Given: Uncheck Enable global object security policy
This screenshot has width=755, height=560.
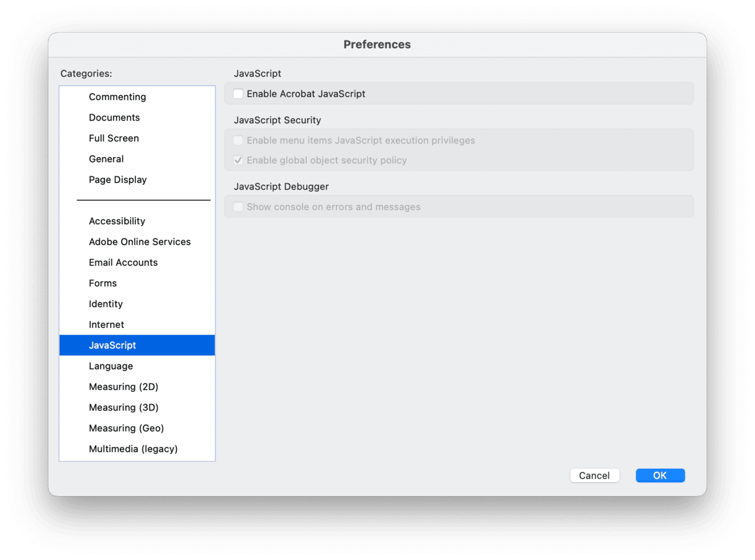Looking at the screenshot, I should click(238, 160).
